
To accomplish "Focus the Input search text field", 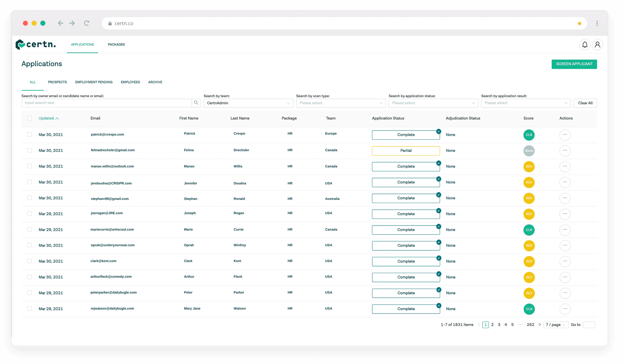I will coord(107,103).
